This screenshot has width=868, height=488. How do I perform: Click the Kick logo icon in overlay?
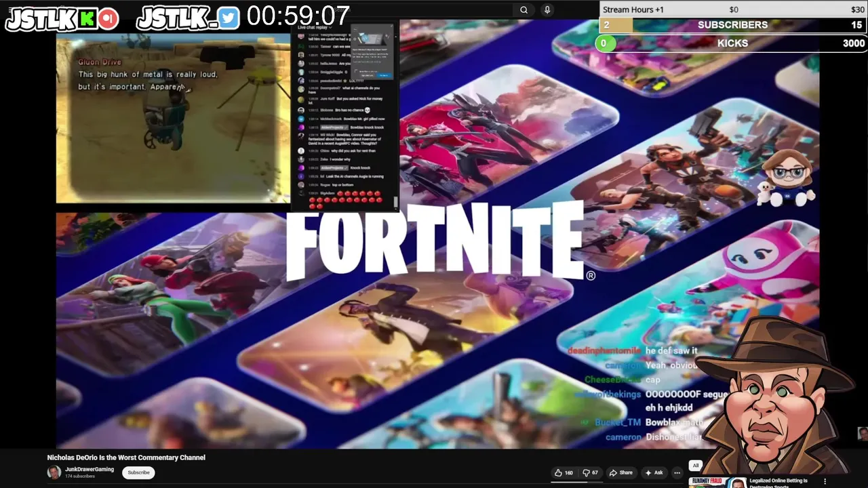click(87, 18)
